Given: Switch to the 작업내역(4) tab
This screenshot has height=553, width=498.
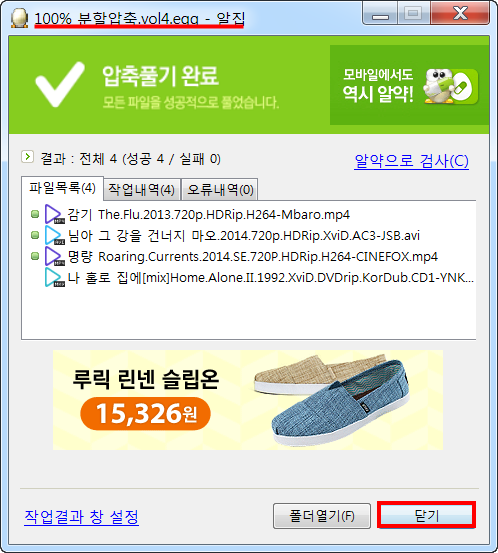Looking at the screenshot, I should (142, 190).
